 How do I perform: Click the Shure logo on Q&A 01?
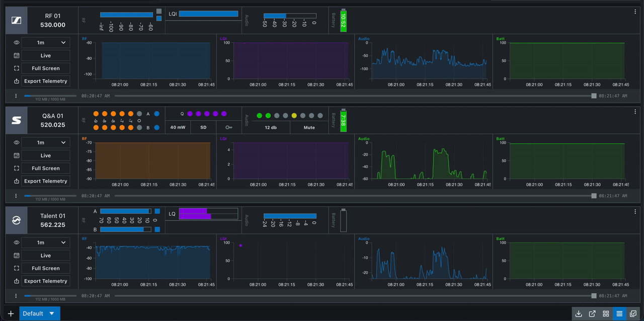click(x=16, y=120)
